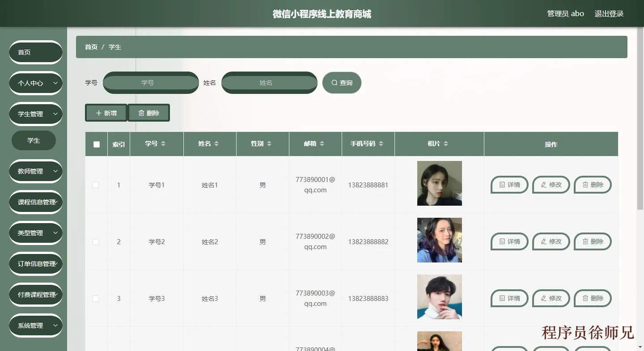Click the 操作 column header

click(x=551, y=144)
